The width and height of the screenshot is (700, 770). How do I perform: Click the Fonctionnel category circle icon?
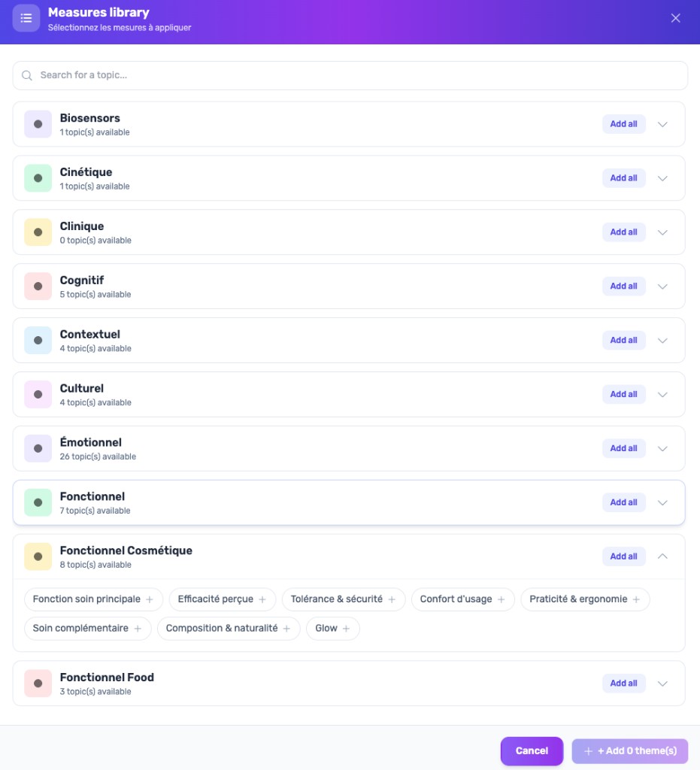[38, 502]
